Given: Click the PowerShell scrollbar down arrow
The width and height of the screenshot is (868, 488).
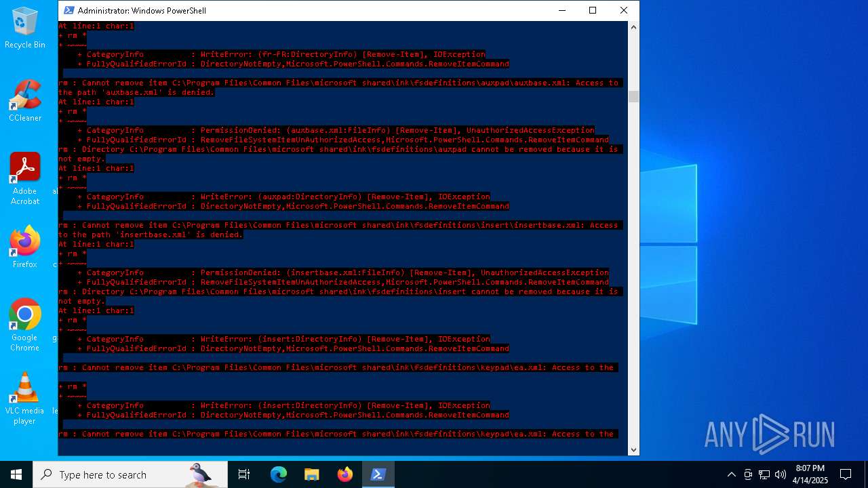Looking at the screenshot, I should [x=633, y=449].
